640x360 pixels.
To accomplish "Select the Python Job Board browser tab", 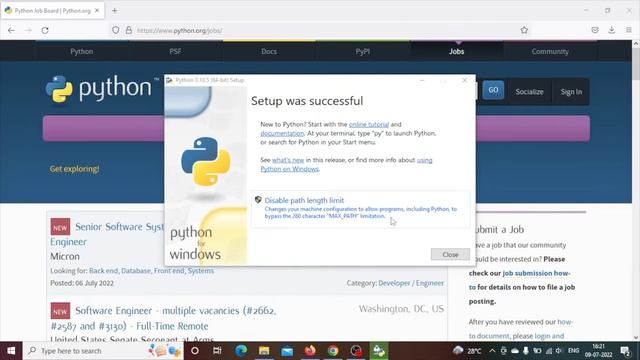I will pos(52,11).
